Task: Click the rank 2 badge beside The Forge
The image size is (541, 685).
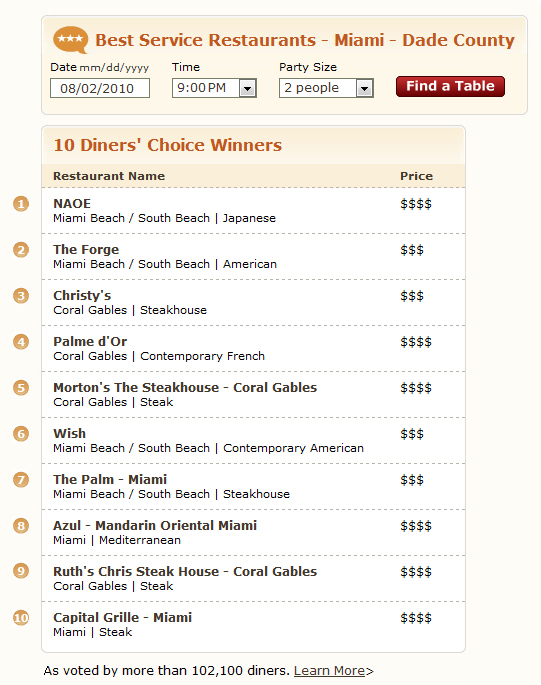Action: point(21,250)
